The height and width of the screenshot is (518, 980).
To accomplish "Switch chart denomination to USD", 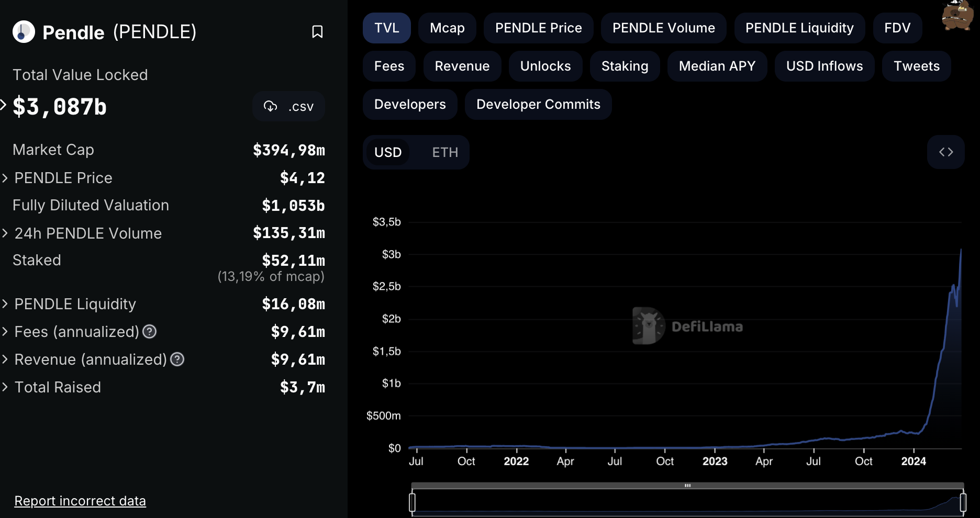I will pos(388,152).
